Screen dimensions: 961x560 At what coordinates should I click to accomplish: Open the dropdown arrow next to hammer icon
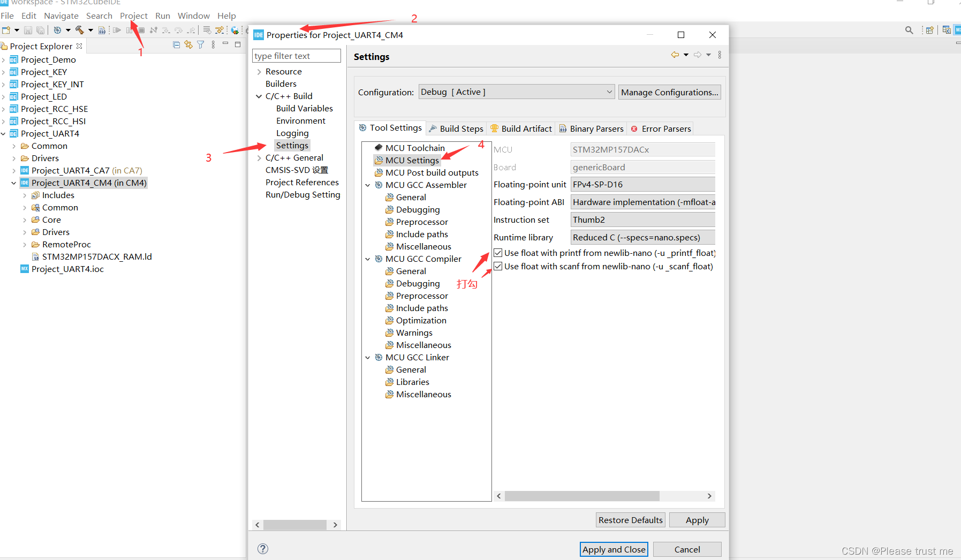[90, 30]
